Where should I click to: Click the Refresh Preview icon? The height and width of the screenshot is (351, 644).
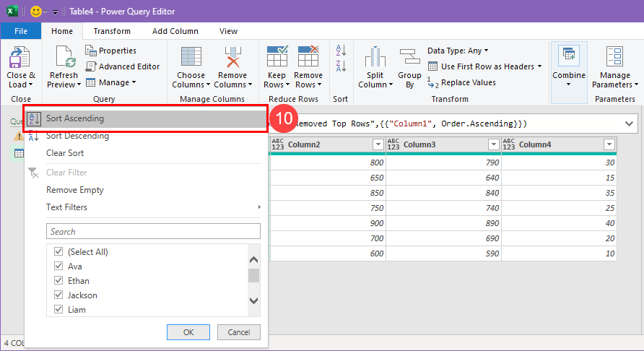65,58
